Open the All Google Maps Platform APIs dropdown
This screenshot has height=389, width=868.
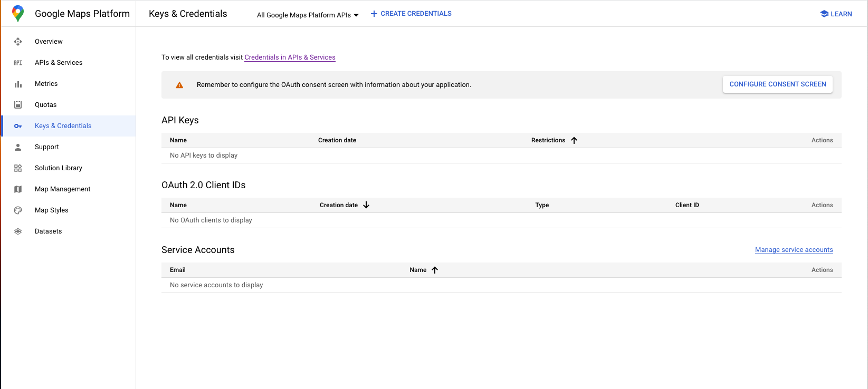tap(308, 15)
